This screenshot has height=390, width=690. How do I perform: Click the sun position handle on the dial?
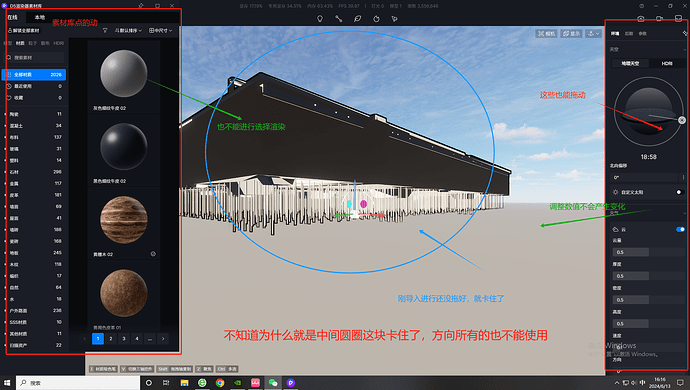(682, 120)
